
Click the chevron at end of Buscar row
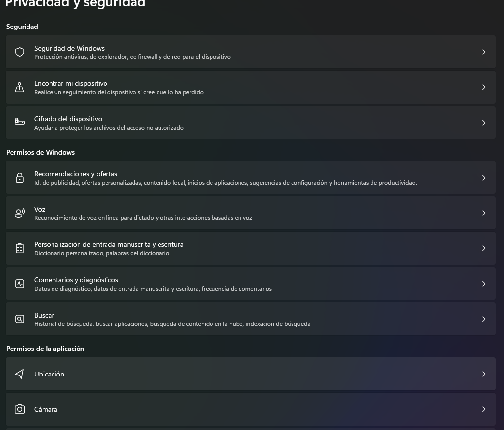coord(484,319)
